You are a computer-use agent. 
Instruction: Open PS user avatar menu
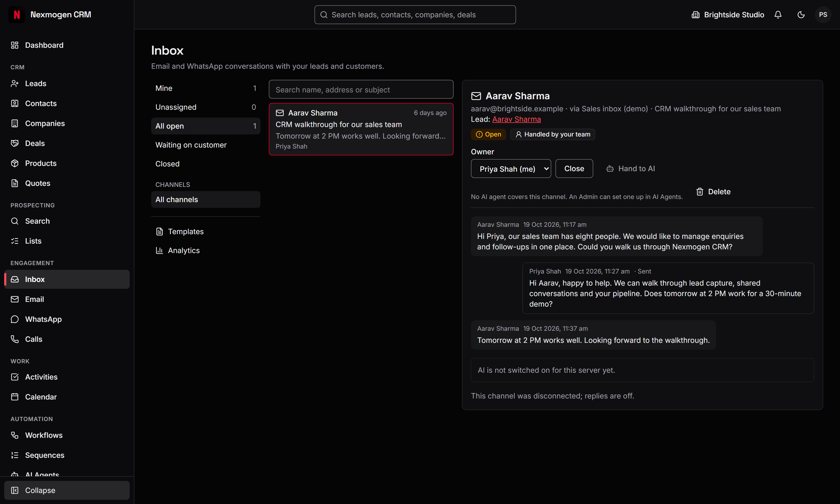[x=823, y=15]
